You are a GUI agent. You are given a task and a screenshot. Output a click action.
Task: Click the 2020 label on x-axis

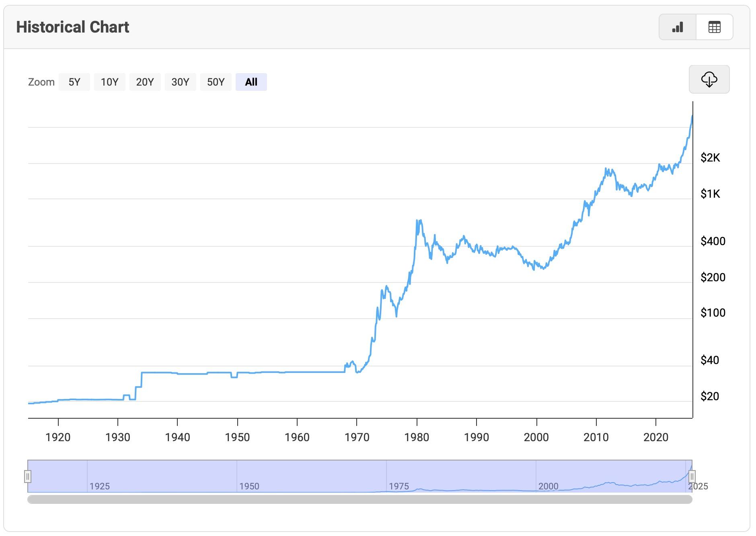(x=655, y=437)
